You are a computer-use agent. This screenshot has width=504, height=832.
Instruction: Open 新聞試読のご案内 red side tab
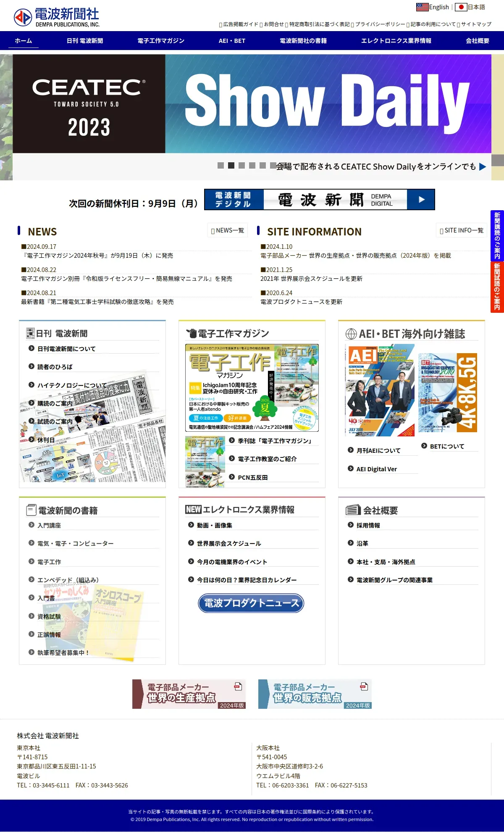pos(497,287)
